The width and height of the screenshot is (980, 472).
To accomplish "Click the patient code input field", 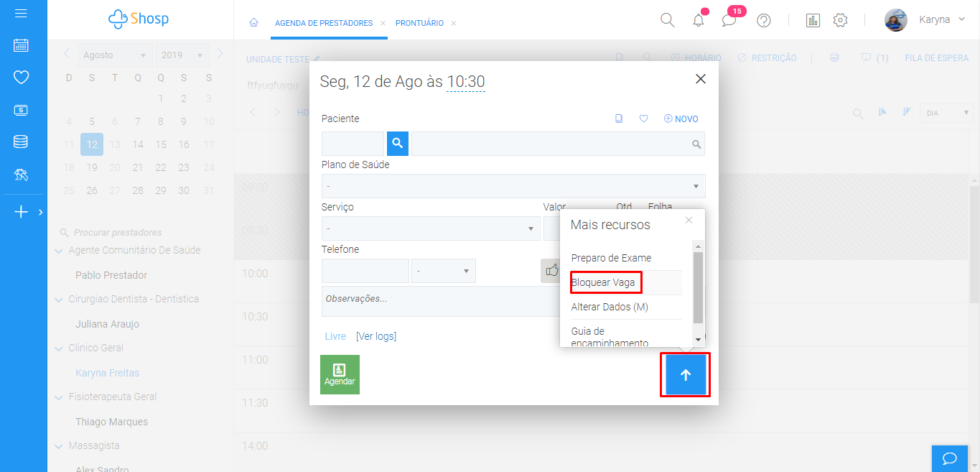I will coord(353,144).
